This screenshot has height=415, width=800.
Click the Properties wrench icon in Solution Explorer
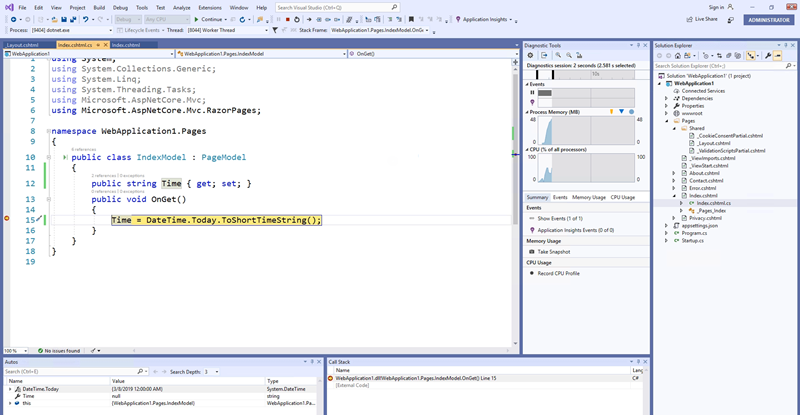pyautogui.click(x=766, y=55)
